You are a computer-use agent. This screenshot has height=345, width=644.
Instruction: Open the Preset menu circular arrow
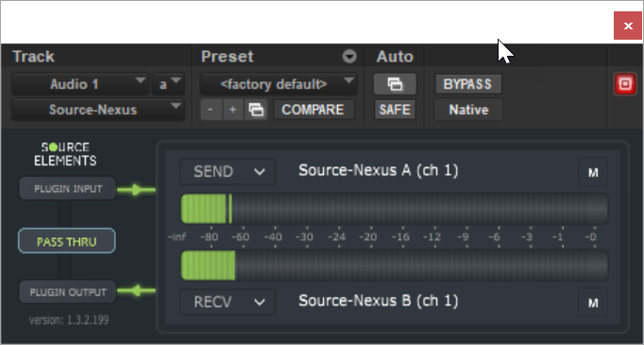(349, 57)
